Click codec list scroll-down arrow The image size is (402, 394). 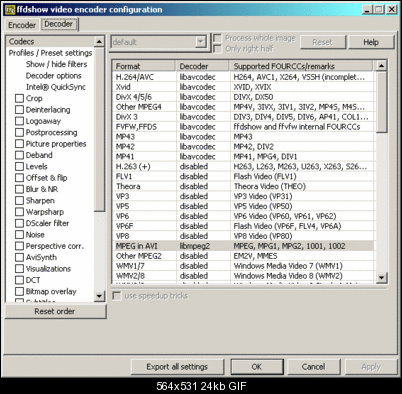[x=381, y=277]
